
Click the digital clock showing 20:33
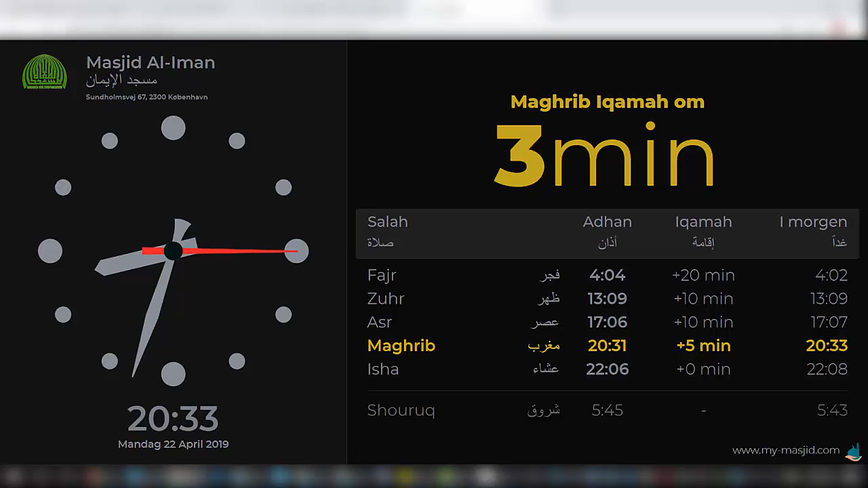point(173,419)
